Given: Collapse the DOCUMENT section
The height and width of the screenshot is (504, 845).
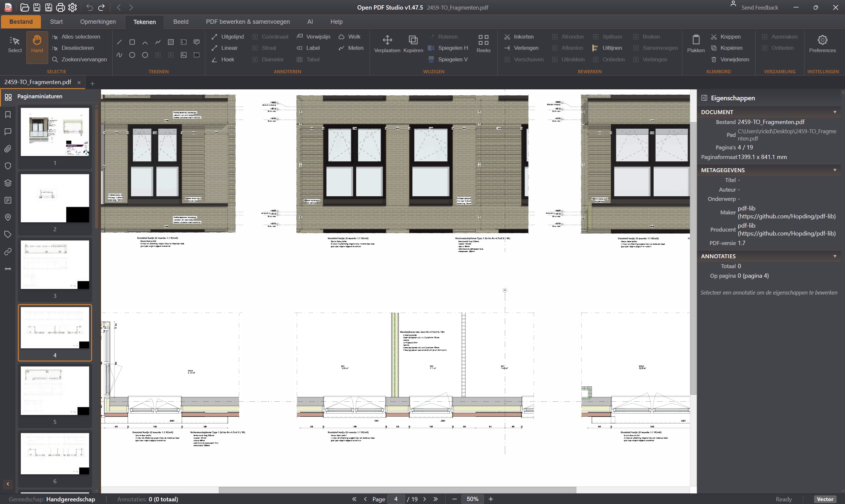Looking at the screenshot, I should point(834,112).
